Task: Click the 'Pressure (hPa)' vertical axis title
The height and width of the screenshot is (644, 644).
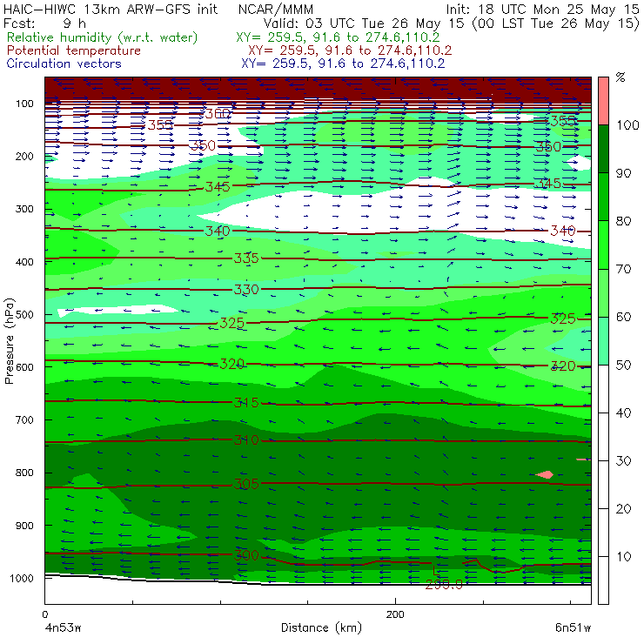Action: click(10, 341)
